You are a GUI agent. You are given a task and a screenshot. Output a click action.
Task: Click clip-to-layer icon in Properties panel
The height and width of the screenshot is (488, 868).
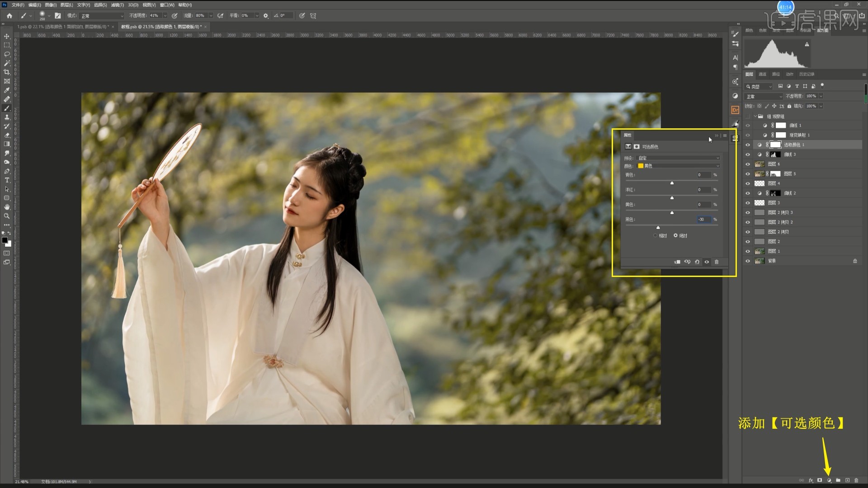[677, 262]
